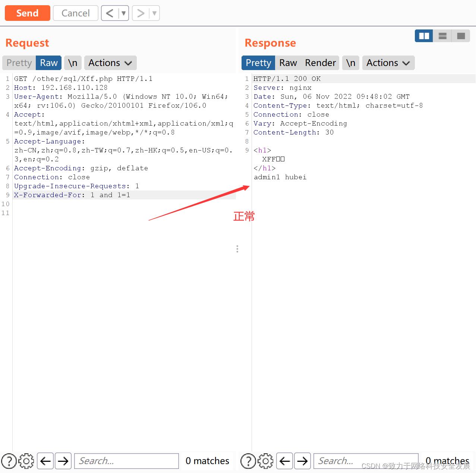Jump to next match in Request search
This screenshot has width=476, height=473.
tap(63, 461)
